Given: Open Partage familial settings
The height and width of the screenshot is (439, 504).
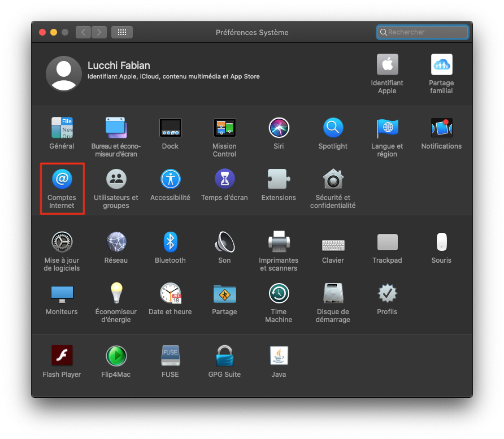Looking at the screenshot, I should [441, 65].
